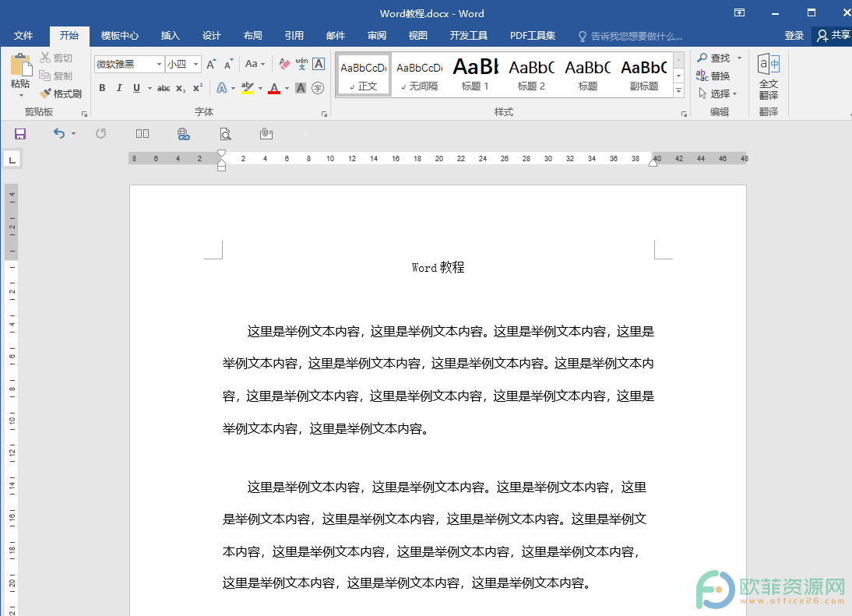This screenshot has height=616, width=852.
Task: Decrease font size with the shrink-font icon
Action: click(229, 64)
